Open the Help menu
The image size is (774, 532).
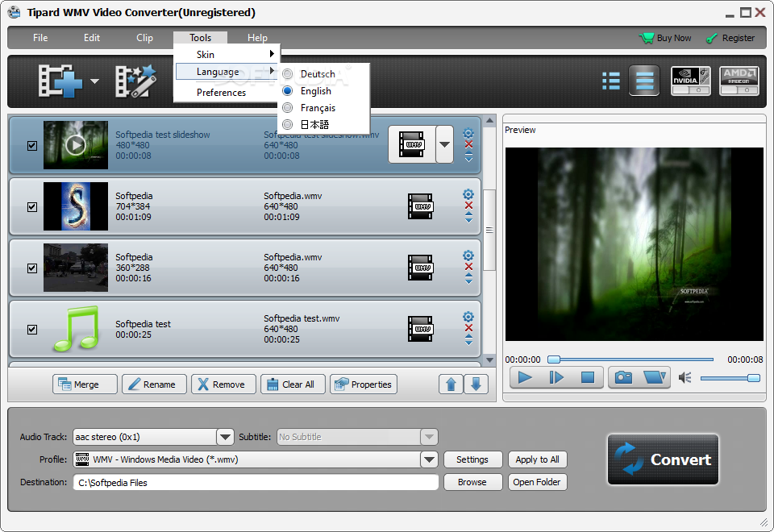pos(257,38)
